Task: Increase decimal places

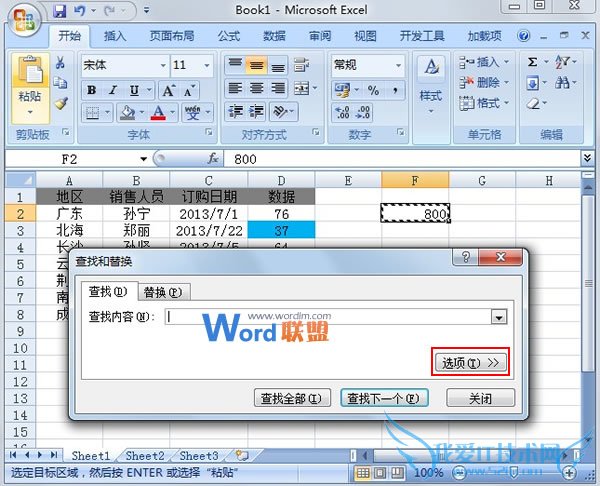Action: tap(342, 112)
